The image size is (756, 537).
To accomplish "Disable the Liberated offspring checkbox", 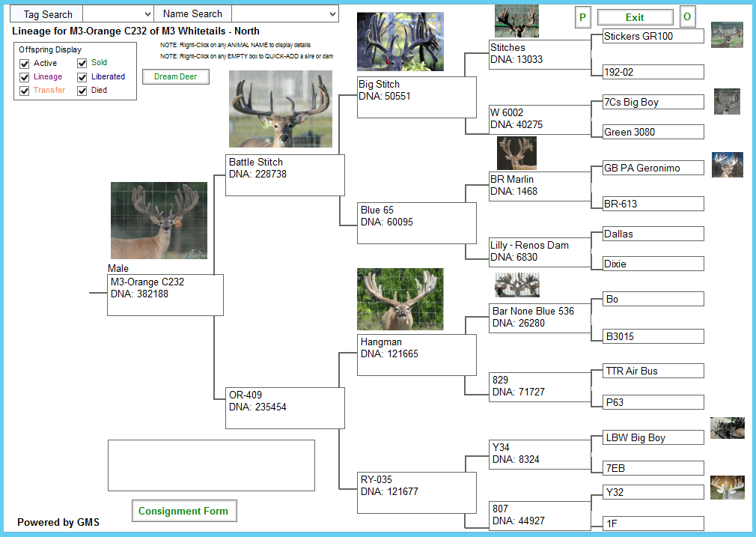I will [82, 77].
